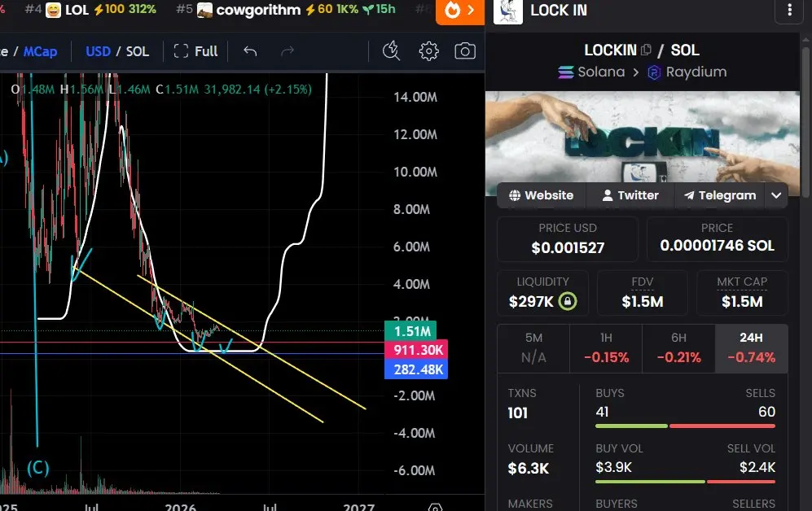Image resolution: width=812 pixels, height=511 pixels.
Task: Open the token Twitter link
Action: 630,195
